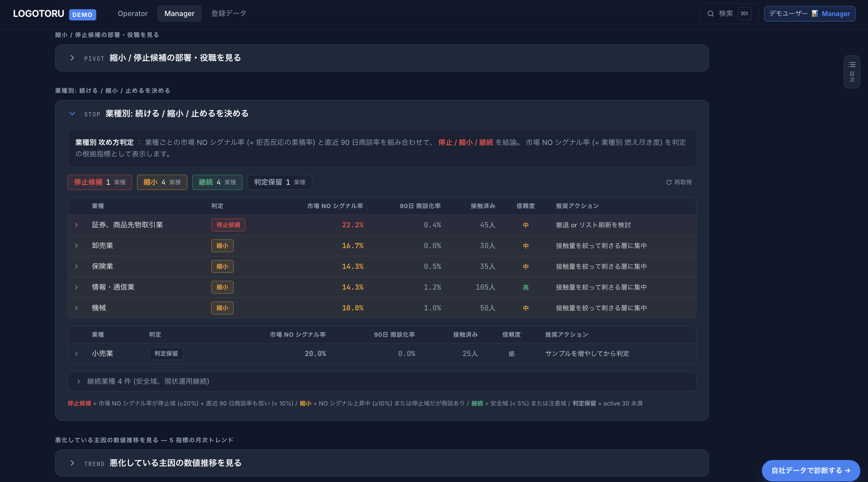Click the 20.0% value in 小売業 row
868x482 pixels.
tap(316, 354)
